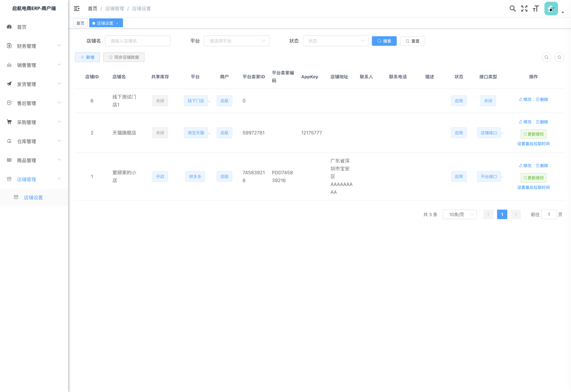Click 更新授权 for 天猫旗舰店
571x392 pixels.
click(x=533, y=134)
